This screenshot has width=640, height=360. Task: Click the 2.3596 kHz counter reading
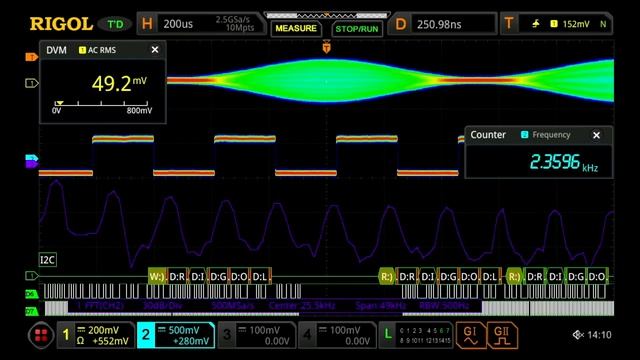[564, 162]
